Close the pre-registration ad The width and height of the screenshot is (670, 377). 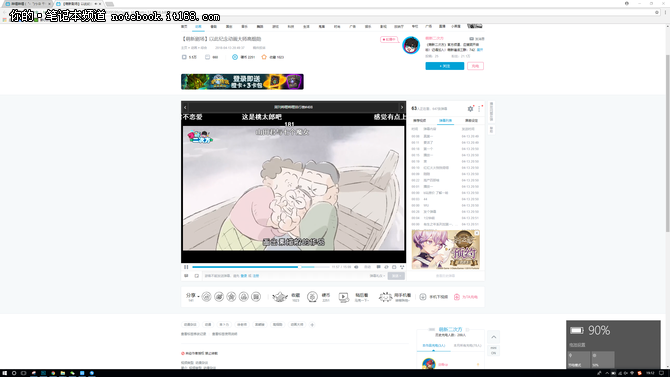click(477, 233)
